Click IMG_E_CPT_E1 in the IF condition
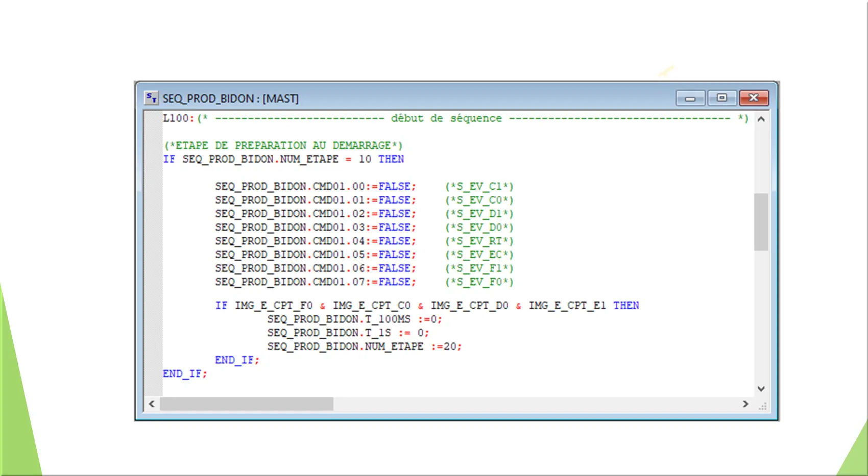Screen dimensions: 868x476 click(567, 306)
